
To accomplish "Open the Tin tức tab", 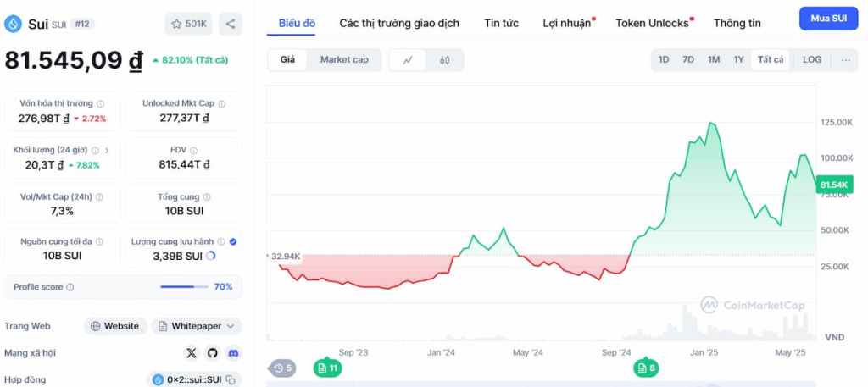I will [502, 23].
